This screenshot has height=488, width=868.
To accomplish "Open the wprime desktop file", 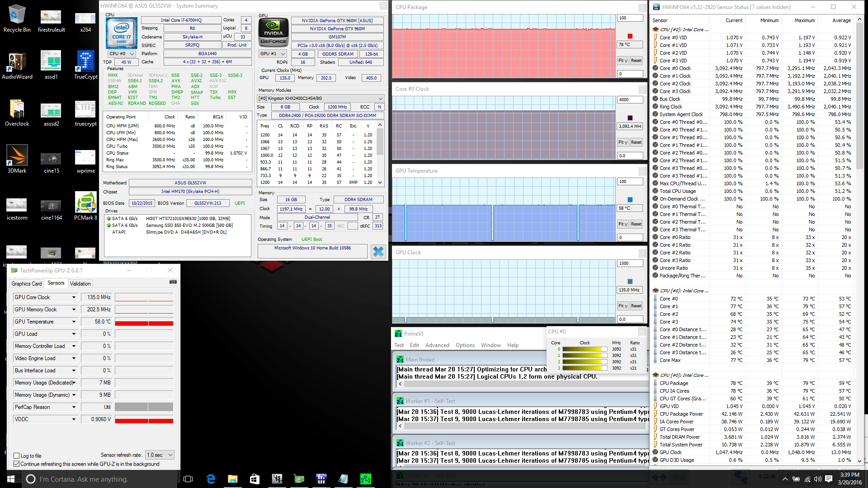I will pyautogui.click(x=86, y=160).
